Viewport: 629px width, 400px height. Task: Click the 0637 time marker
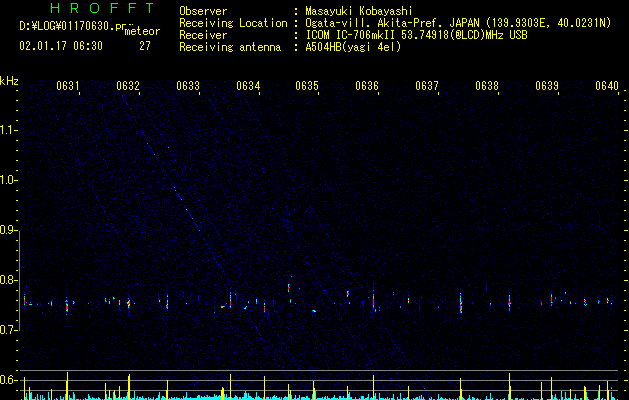point(427,86)
